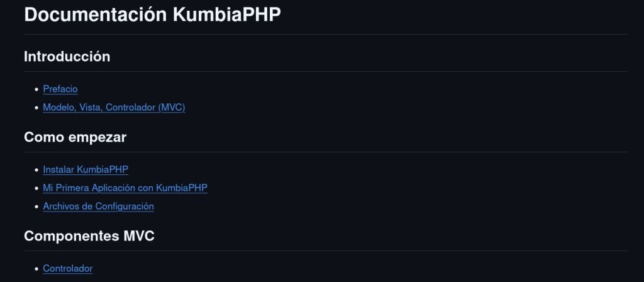Viewport: 644px width, 282px height.
Task: Go to Archivos de Configuración page
Action: (98, 206)
